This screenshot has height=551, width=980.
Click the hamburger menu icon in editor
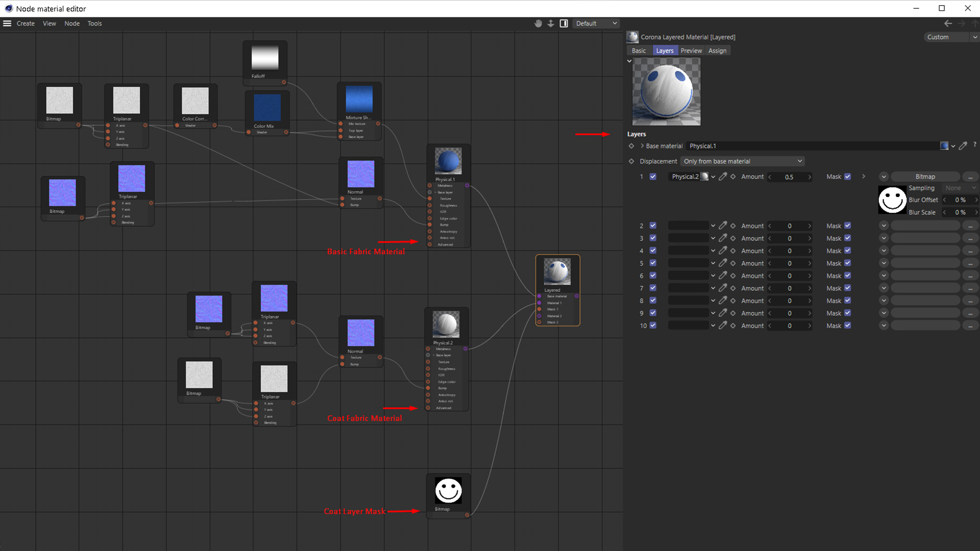7,23
